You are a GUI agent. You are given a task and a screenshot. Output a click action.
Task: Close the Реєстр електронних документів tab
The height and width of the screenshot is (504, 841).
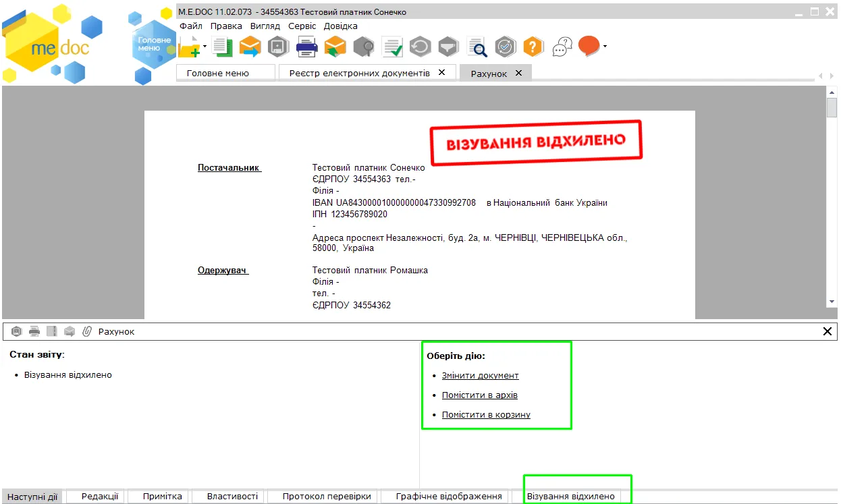click(x=442, y=72)
